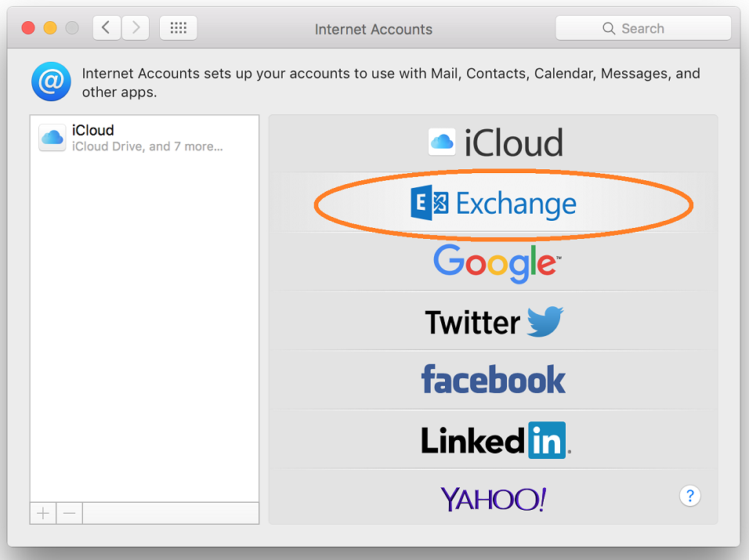
Task: Choose the Twitter account type
Action: pos(493,321)
